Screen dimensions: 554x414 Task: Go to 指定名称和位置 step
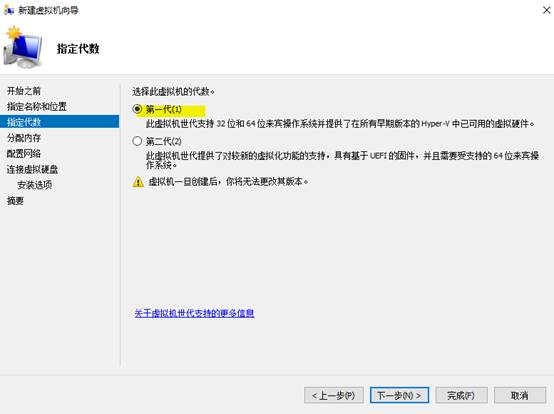coord(37,106)
